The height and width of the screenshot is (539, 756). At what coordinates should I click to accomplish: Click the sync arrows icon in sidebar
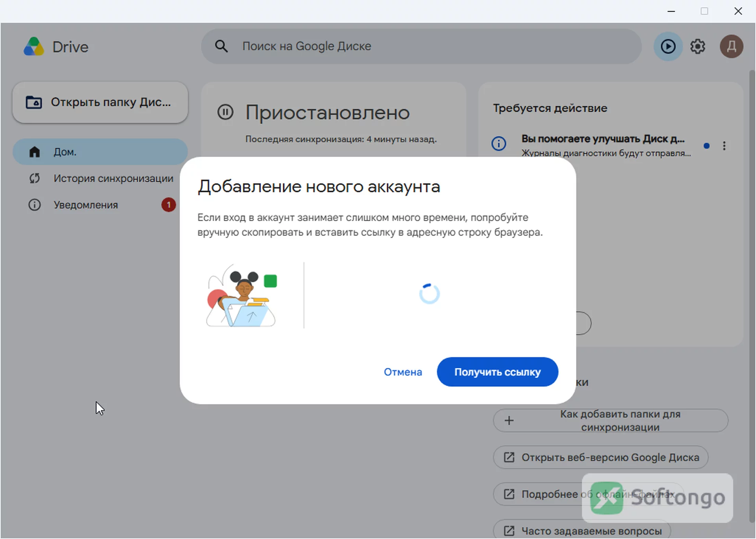35,178
